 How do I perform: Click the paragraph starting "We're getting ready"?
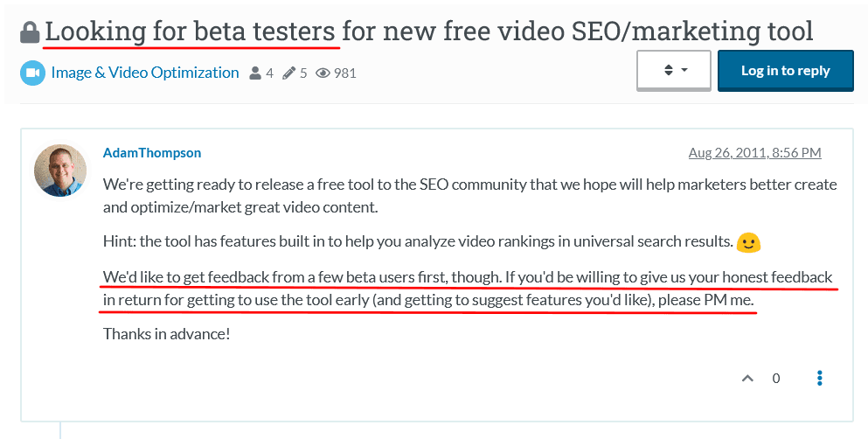pyautogui.click(x=469, y=196)
